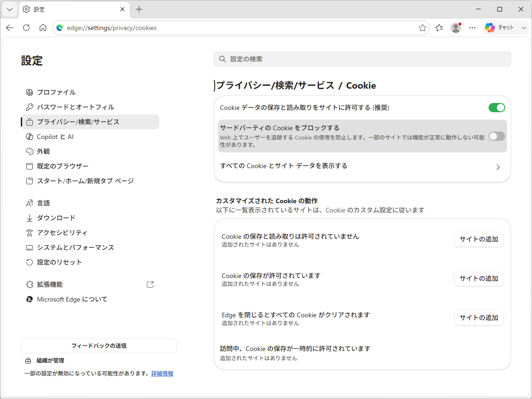Click the reset arrow icon
The height and width of the screenshot is (399, 532).
[x=30, y=262]
